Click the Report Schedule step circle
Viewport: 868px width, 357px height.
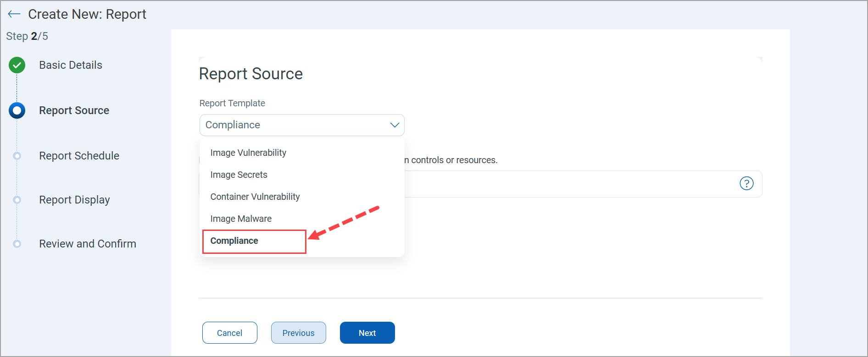[17, 156]
